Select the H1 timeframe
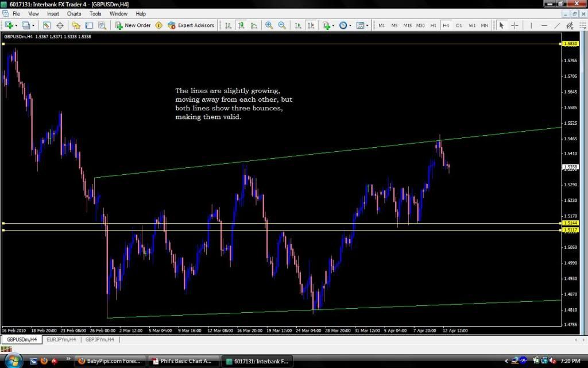The width and height of the screenshot is (588, 368). 433,25
